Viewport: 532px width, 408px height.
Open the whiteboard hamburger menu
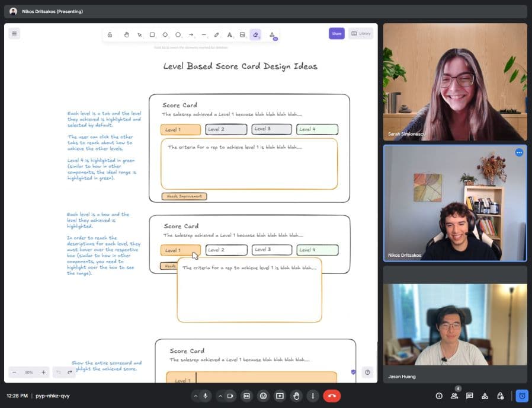point(15,33)
